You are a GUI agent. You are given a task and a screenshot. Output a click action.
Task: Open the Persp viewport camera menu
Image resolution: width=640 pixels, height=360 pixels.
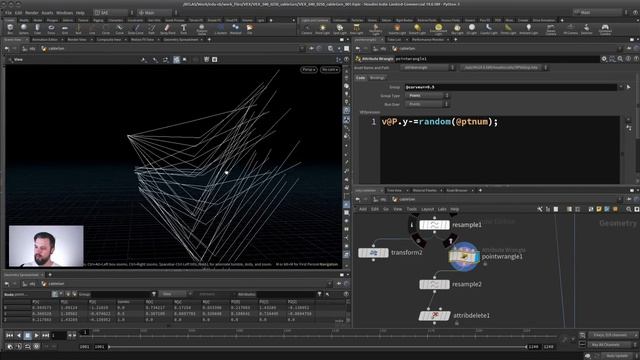pyautogui.click(x=309, y=69)
